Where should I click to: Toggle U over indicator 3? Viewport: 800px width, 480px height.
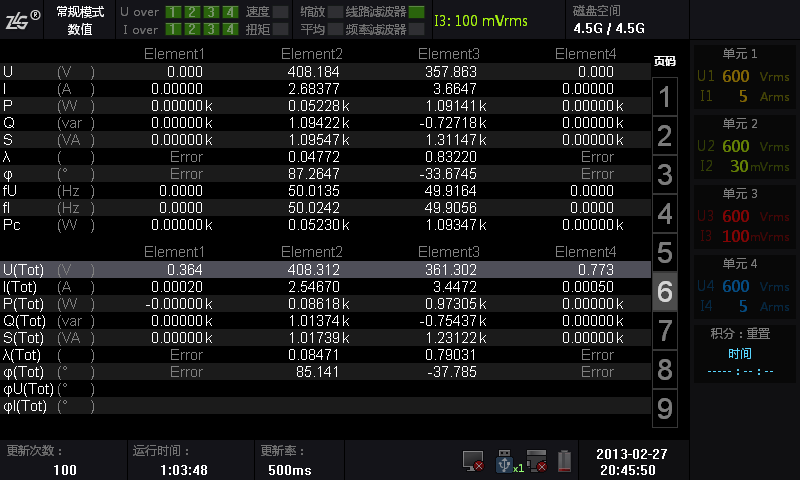(x=211, y=12)
